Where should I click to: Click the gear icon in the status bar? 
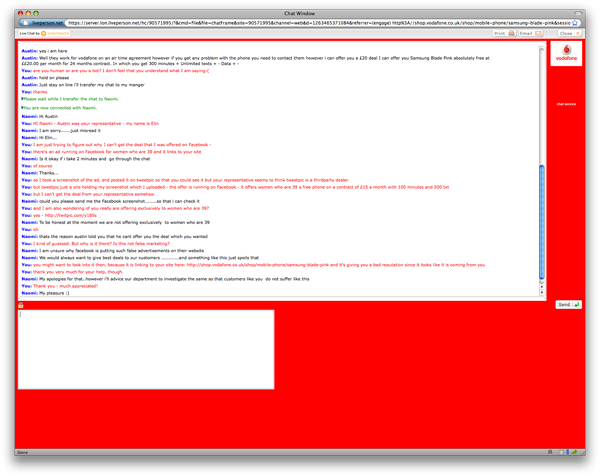[x=561, y=452]
